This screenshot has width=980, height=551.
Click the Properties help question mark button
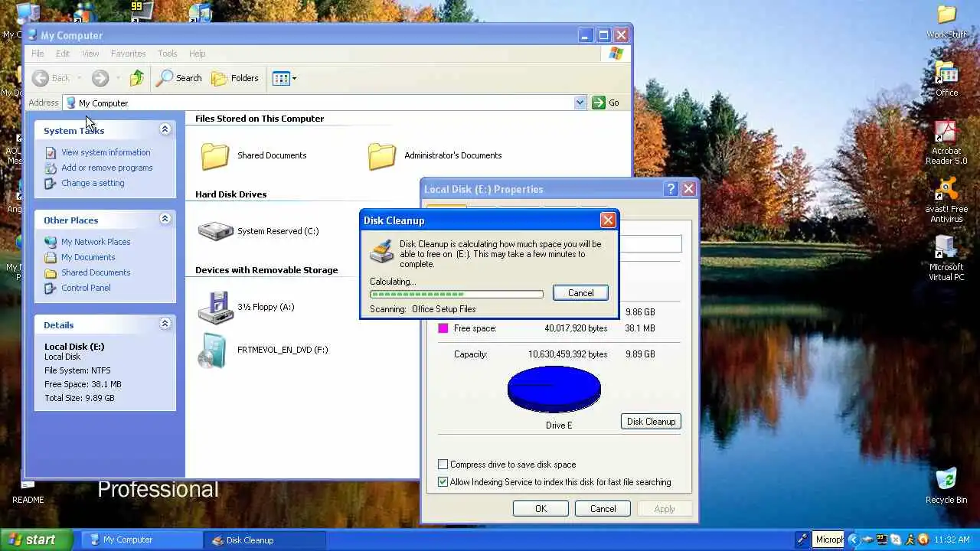671,189
